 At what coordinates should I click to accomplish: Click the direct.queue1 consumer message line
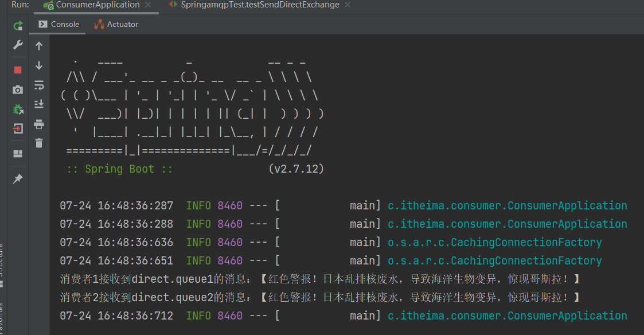[x=320, y=279]
